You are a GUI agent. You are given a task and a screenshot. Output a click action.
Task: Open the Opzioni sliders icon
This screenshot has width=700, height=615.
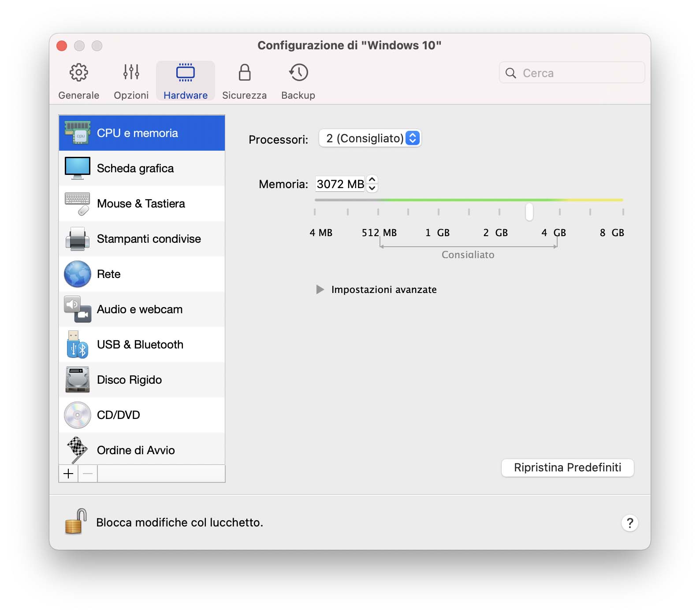coord(131,72)
